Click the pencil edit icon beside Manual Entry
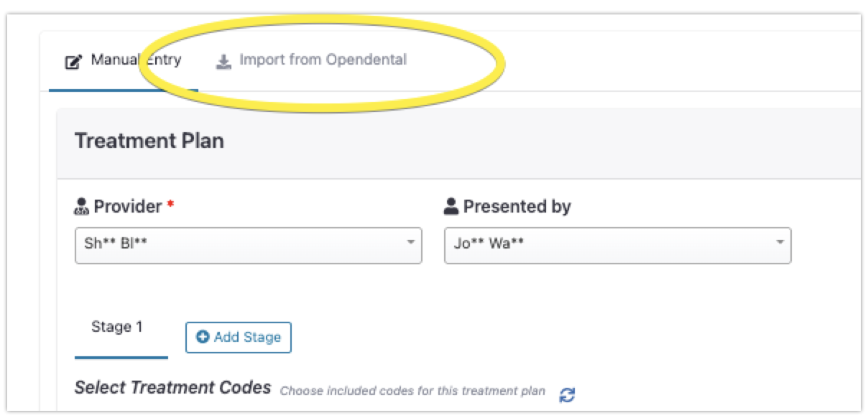Image resolution: width=868 pixels, height=418 pixels. pyautogui.click(x=73, y=61)
